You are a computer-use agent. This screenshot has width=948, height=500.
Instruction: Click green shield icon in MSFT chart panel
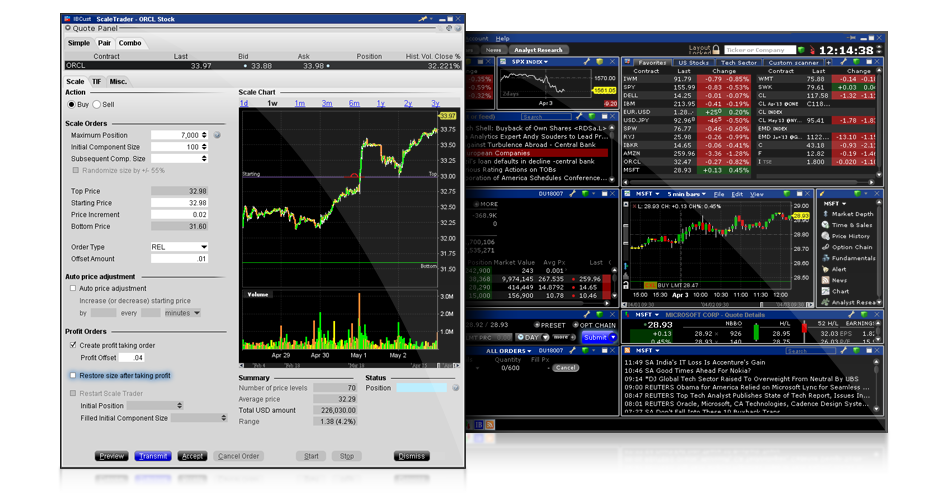(x=787, y=193)
